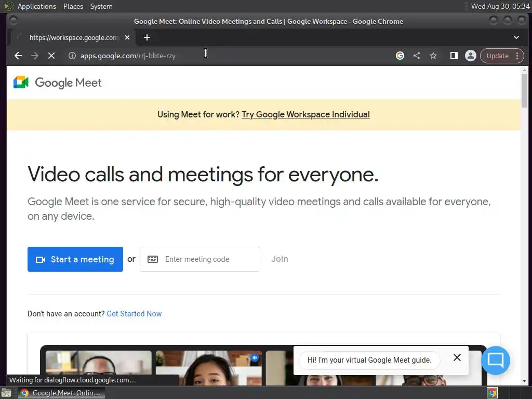Click the Chrome icon in bottom-right tray
532x399 pixels.
pyautogui.click(x=492, y=393)
